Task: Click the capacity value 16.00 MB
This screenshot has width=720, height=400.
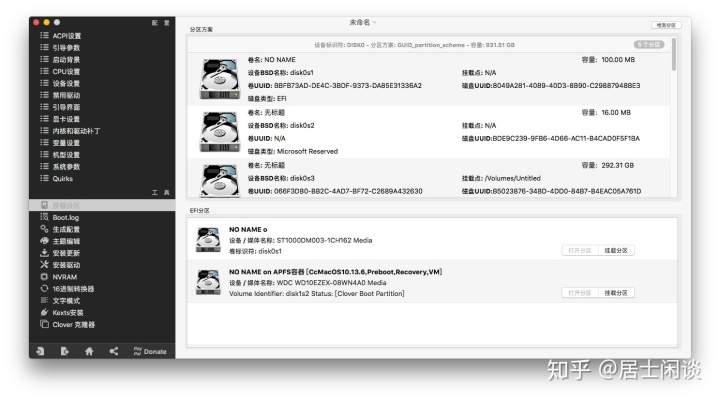Action: click(x=616, y=113)
